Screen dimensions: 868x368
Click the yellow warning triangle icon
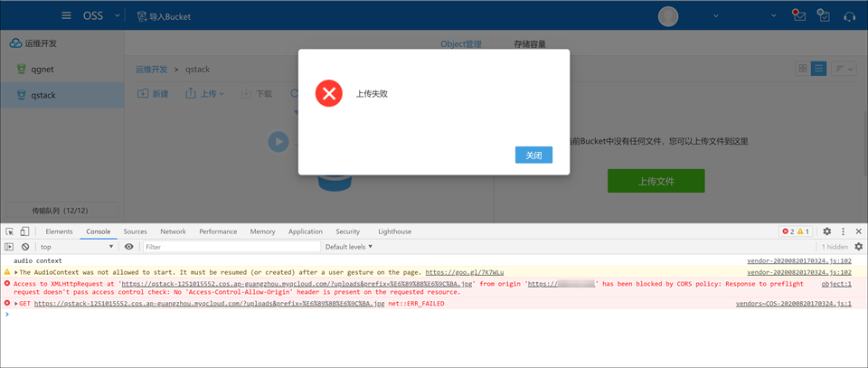coord(7,272)
